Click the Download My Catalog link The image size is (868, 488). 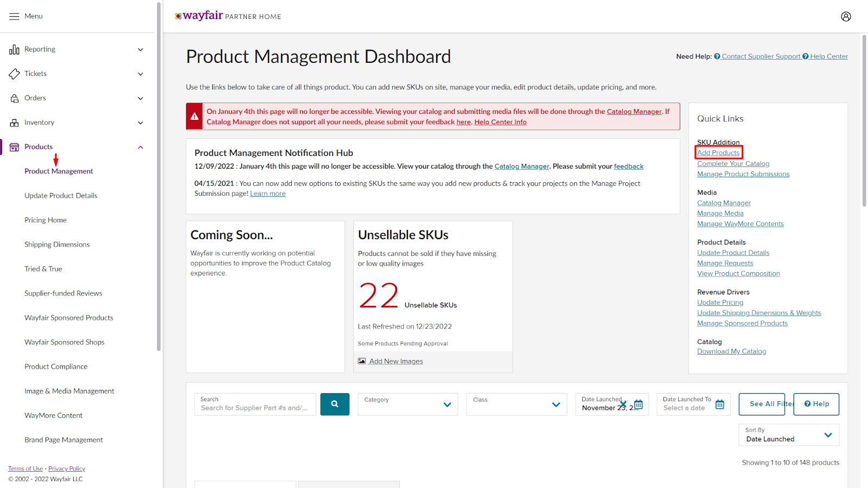pos(732,351)
